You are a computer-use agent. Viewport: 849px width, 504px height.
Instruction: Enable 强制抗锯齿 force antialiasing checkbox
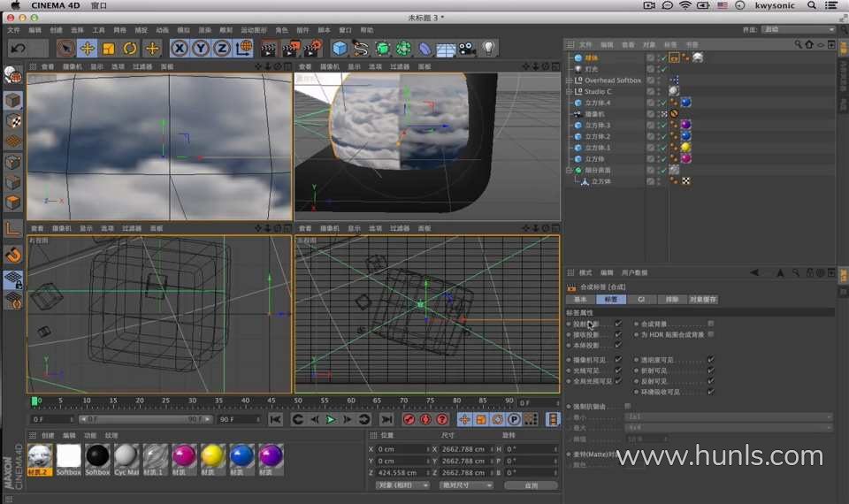(628, 406)
